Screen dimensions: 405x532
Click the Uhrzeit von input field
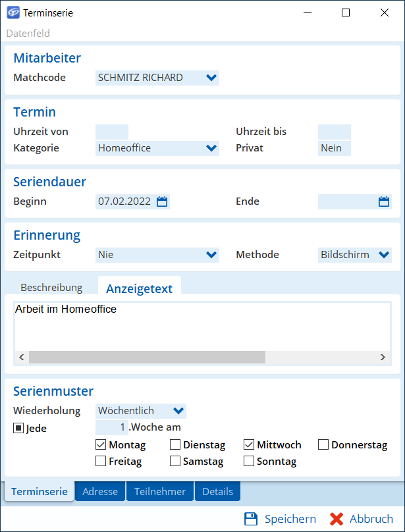[112, 132]
